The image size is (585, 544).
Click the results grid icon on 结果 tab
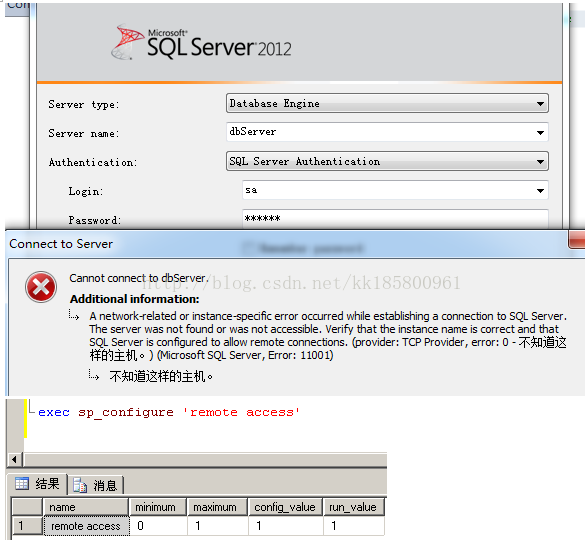pyautogui.click(x=22, y=484)
